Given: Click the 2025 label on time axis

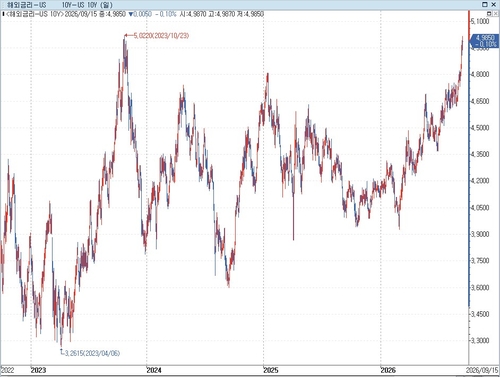Looking at the screenshot, I should pos(271,370).
